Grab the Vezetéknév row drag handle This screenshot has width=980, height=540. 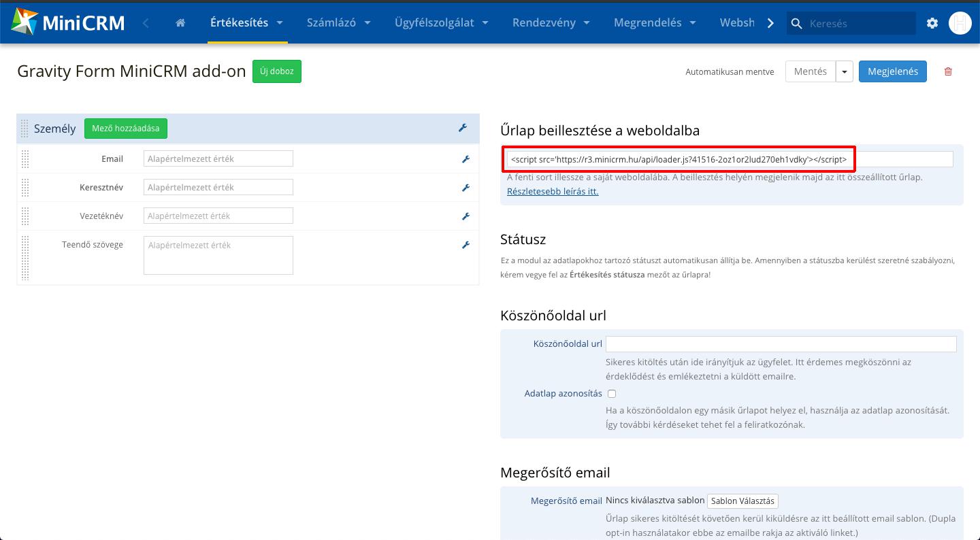pyautogui.click(x=25, y=216)
